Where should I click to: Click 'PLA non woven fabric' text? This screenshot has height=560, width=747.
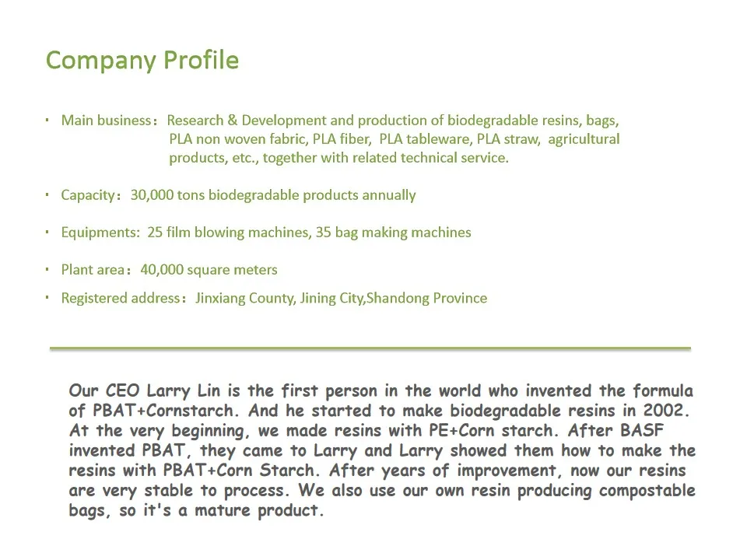(x=237, y=139)
